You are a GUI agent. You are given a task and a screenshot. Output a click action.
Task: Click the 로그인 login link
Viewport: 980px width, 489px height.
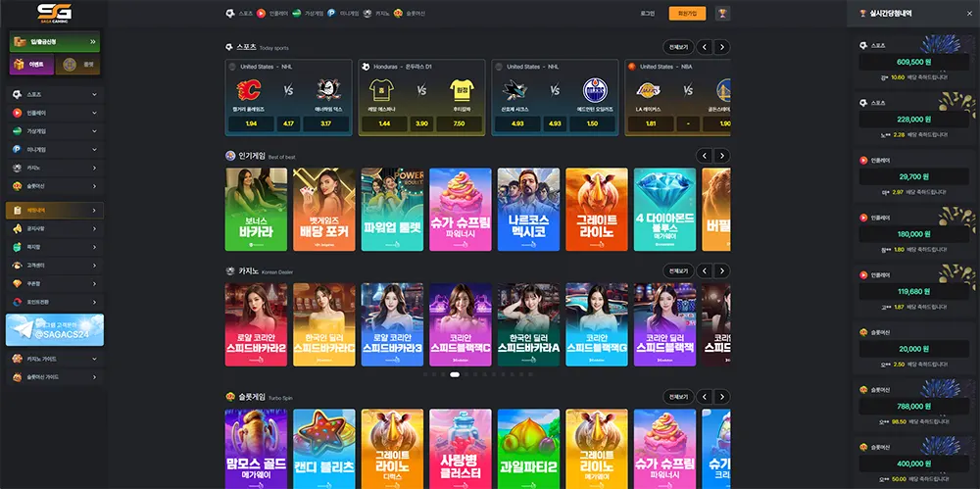click(x=648, y=13)
